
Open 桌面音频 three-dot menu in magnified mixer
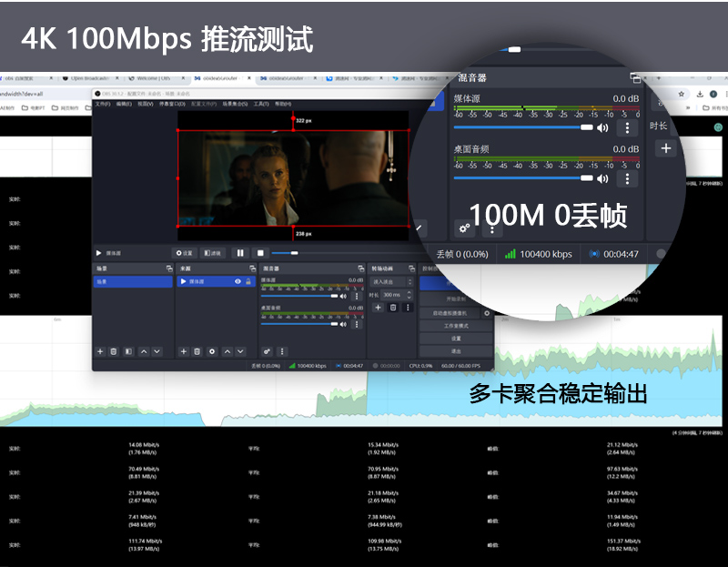click(x=629, y=178)
